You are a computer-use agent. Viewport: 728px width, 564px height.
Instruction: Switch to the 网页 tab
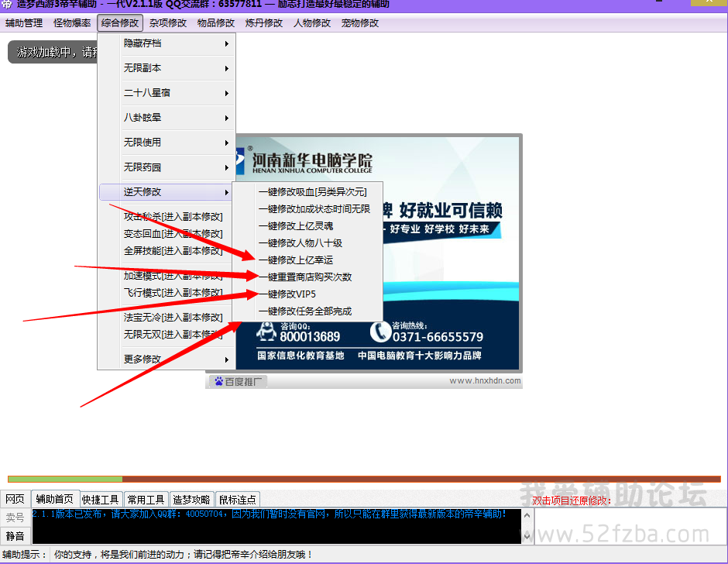[x=15, y=499]
